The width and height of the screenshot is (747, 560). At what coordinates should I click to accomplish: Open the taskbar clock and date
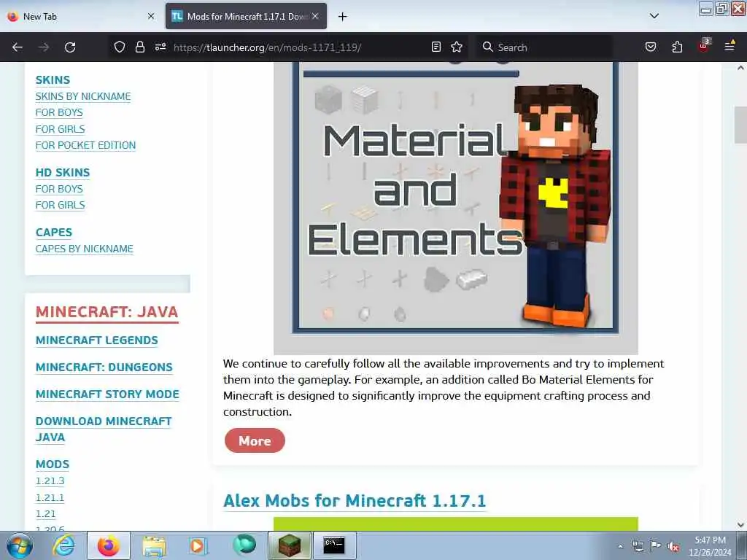pos(710,546)
